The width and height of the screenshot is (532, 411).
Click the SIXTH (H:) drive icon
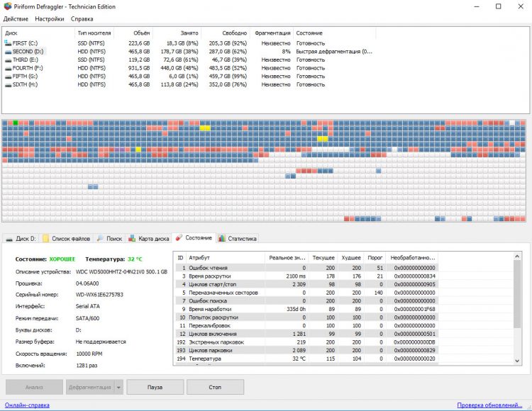coord(8,84)
